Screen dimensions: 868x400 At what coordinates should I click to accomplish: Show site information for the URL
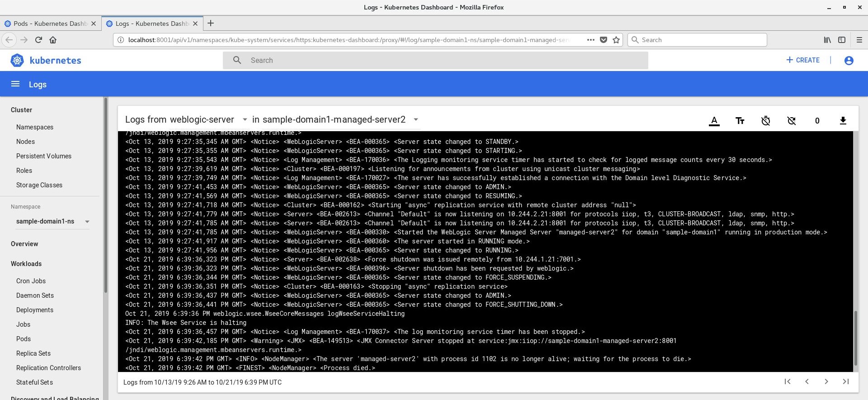pos(121,40)
